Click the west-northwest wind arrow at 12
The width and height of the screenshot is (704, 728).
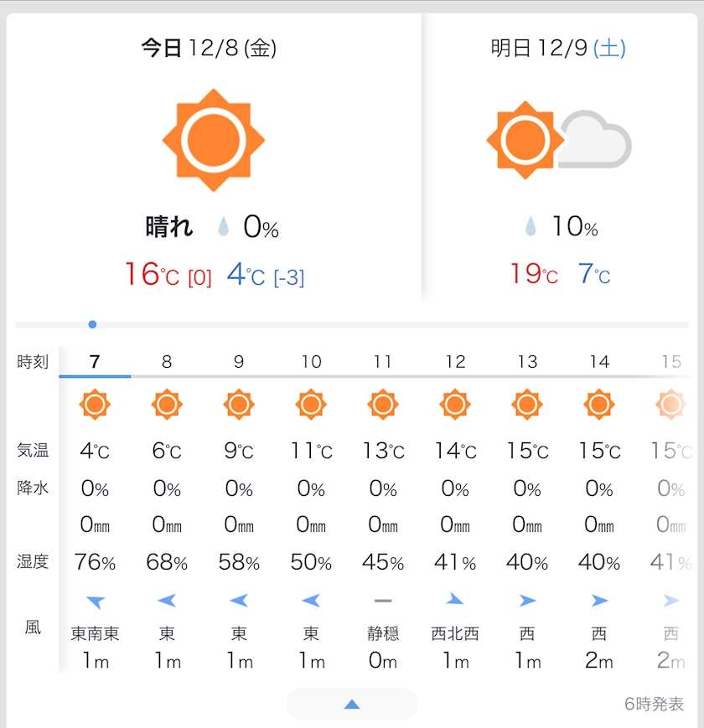(455, 600)
